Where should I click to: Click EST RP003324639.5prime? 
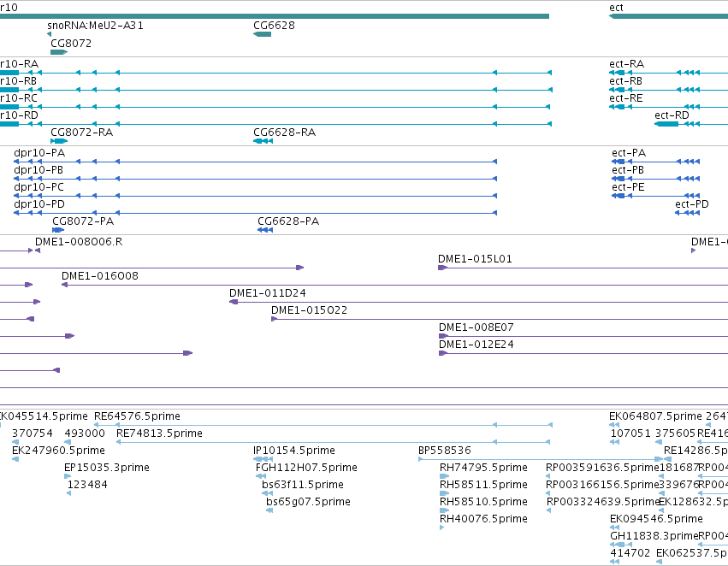pyautogui.click(x=602, y=503)
